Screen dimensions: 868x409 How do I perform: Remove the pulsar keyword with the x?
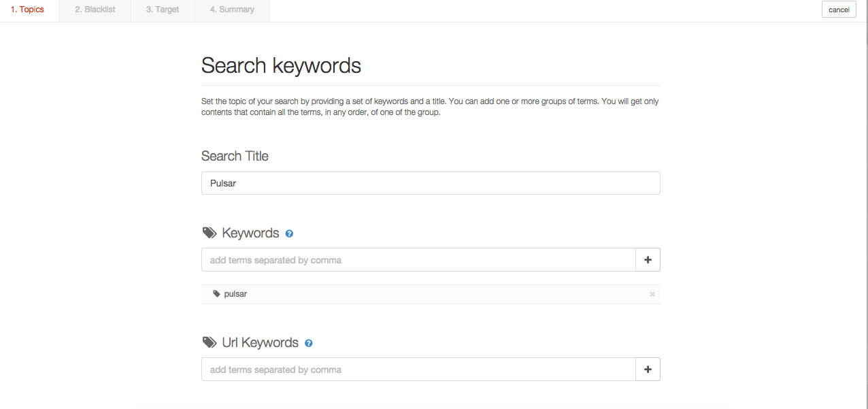tap(652, 294)
